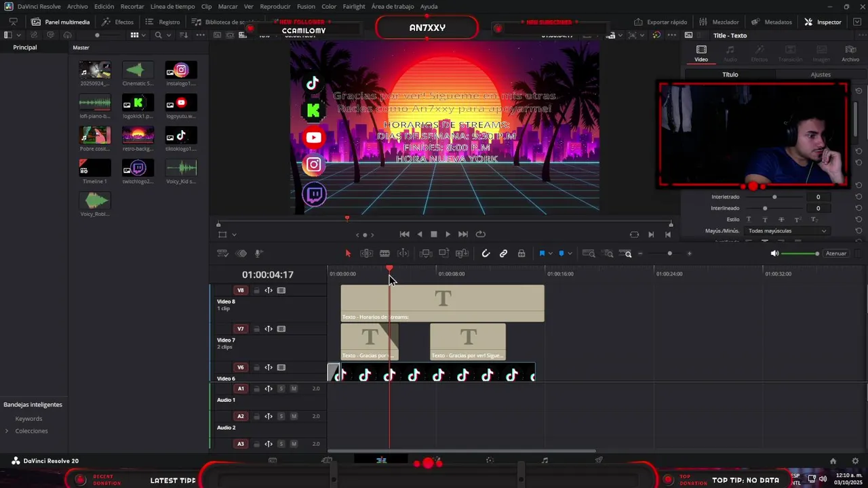This screenshot has width=868, height=488.
Task: Open the Ayuda menu
Action: pos(429,6)
